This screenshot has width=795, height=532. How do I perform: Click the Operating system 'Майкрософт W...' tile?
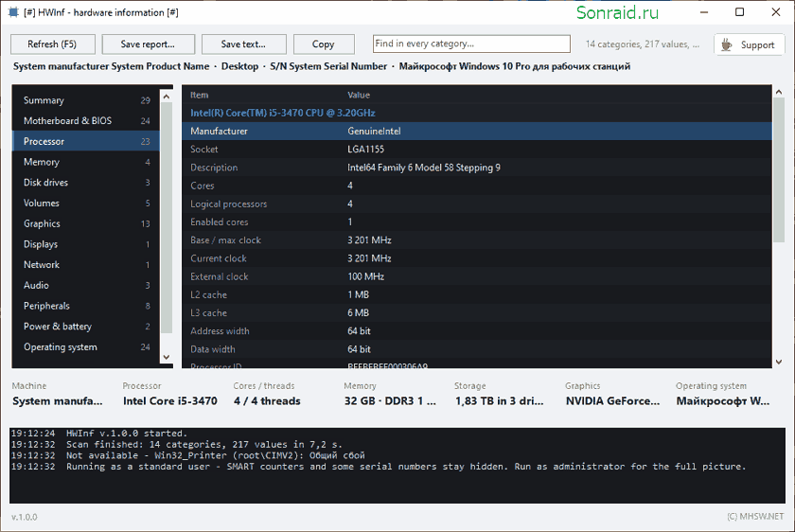[723, 394]
